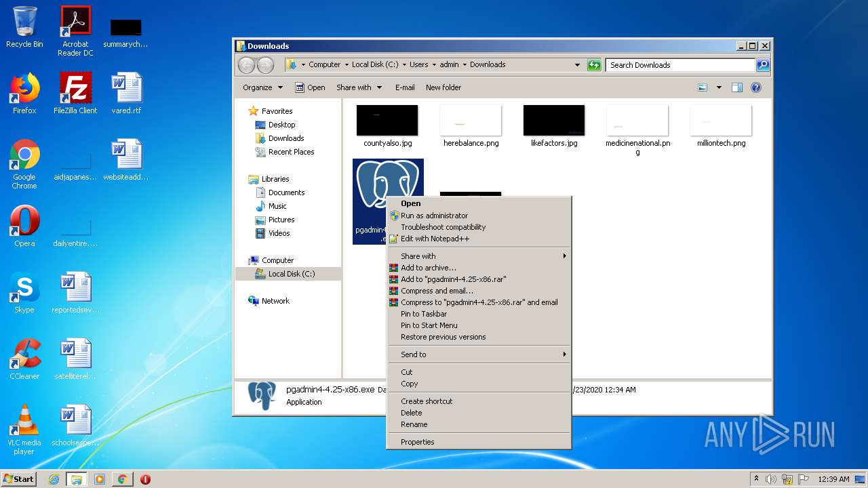Viewport: 868px width, 488px height.
Task: Open Properties from context menu
Action: pyautogui.click(x=479, y=442)
